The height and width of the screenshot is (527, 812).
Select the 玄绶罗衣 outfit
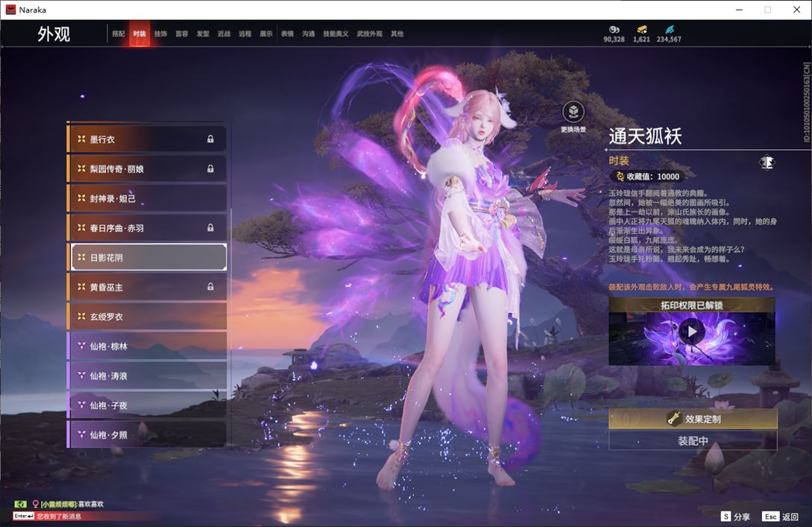pos(147,316)
